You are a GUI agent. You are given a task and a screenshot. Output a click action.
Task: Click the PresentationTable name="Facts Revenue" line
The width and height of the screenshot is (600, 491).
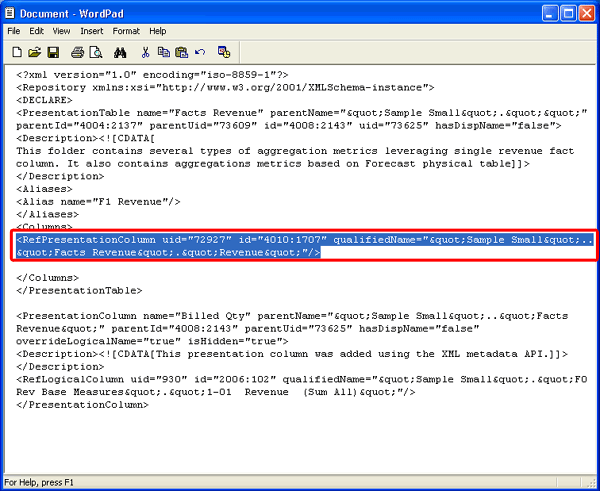[x=302, y=113]
